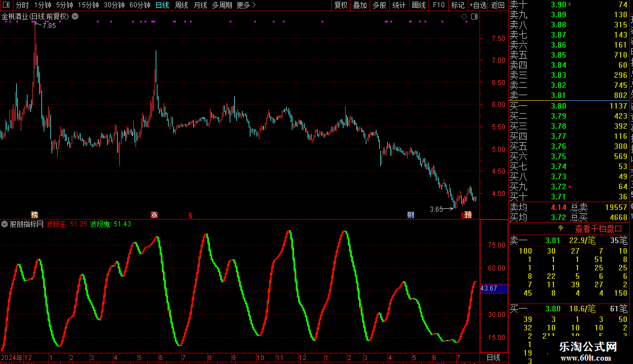
Task: Click the 买一 queue header 18.6/笔
Action: pos(582,309)
